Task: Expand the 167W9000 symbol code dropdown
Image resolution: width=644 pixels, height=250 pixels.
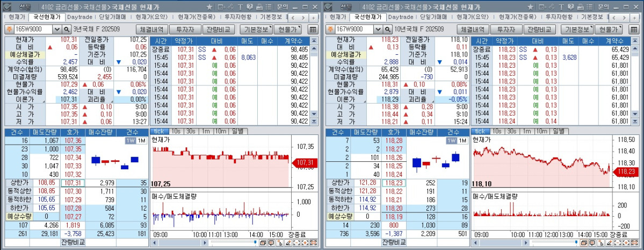Action: (378, 29)
